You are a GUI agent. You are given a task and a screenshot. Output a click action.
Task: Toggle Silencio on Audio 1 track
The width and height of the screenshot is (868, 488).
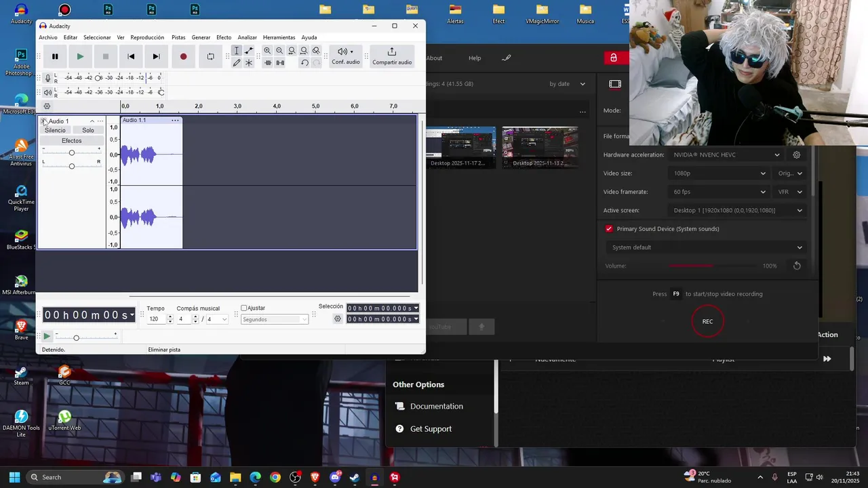point(56,130)
